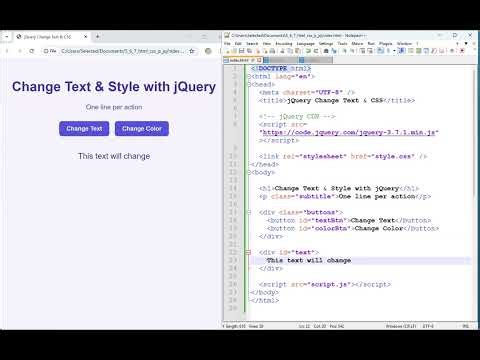Image resolution: width=480 pixels, height=360 pixels.
Task: Open the Search menu in Notepad++
Action: (x=252, y=44)
